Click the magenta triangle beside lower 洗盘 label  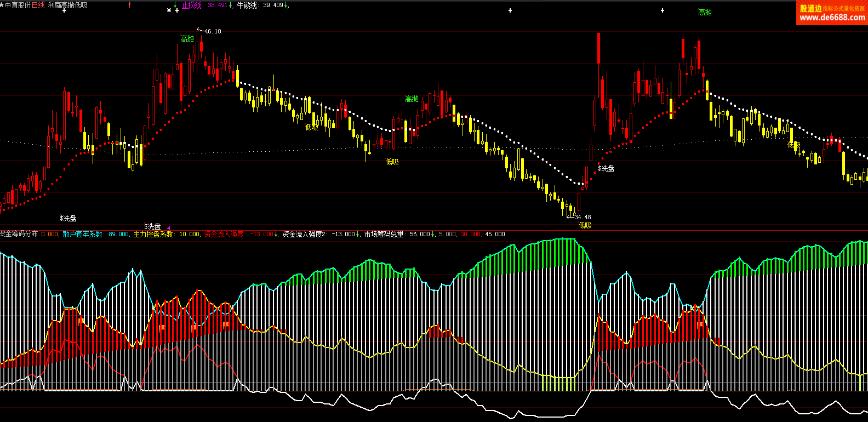pyautogui.click(x=168, y=228)
